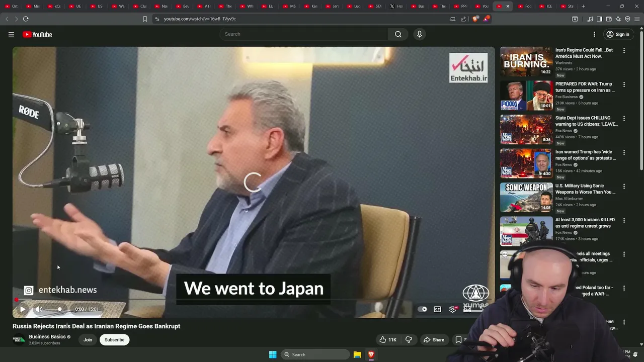Dislike the video
The image size is (644, 362).
[409, 340]
